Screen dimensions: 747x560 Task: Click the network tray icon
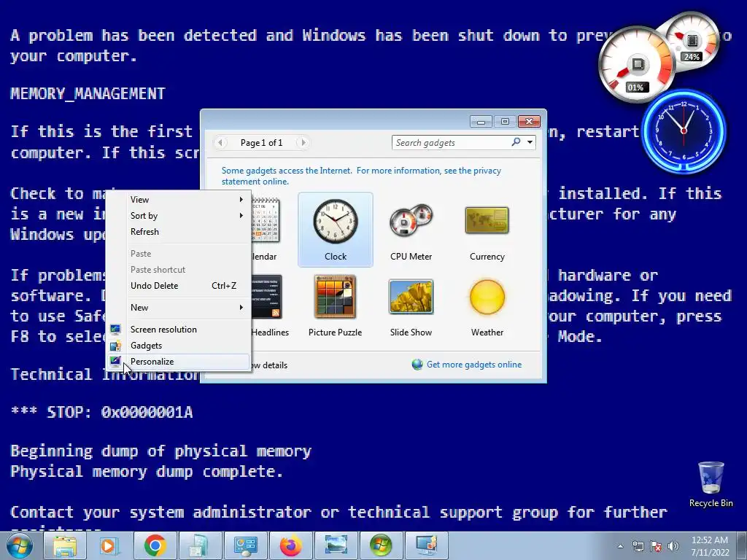pos(638,546)
